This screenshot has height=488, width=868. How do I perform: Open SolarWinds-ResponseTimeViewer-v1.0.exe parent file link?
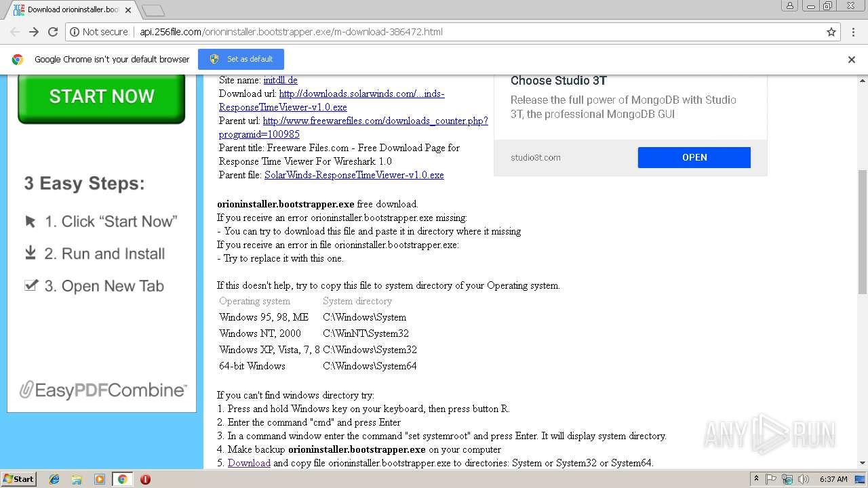click(x=354, y=175)
